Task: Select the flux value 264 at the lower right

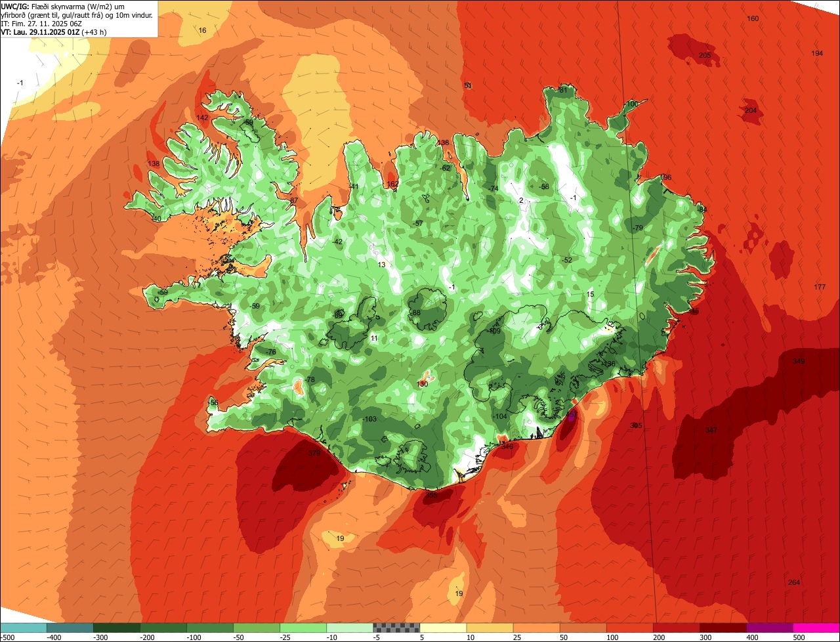Action: [794, 583]
